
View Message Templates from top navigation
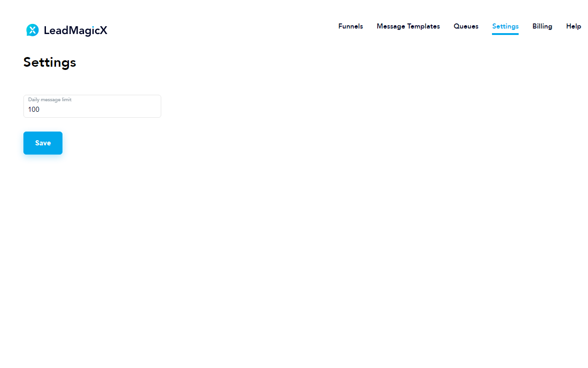408,26
